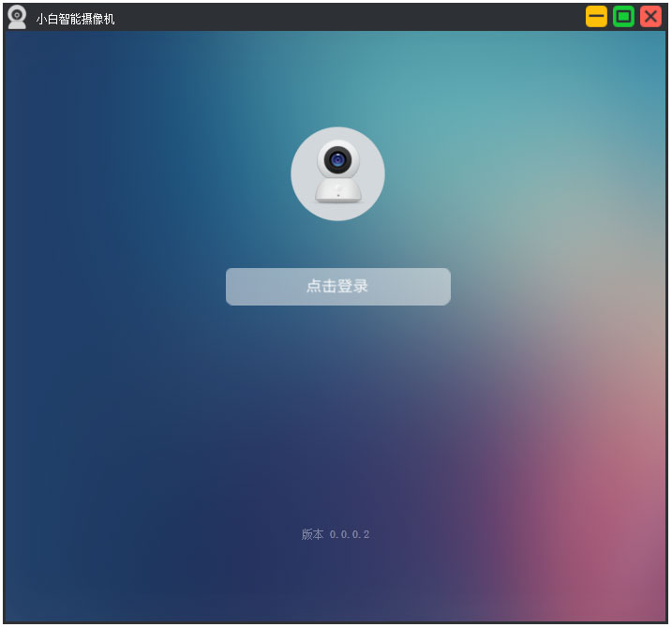Image resolution: width=672 pixels, height=627 pixels.
Task: Maximize window with the green button
Action: (623, 17)
